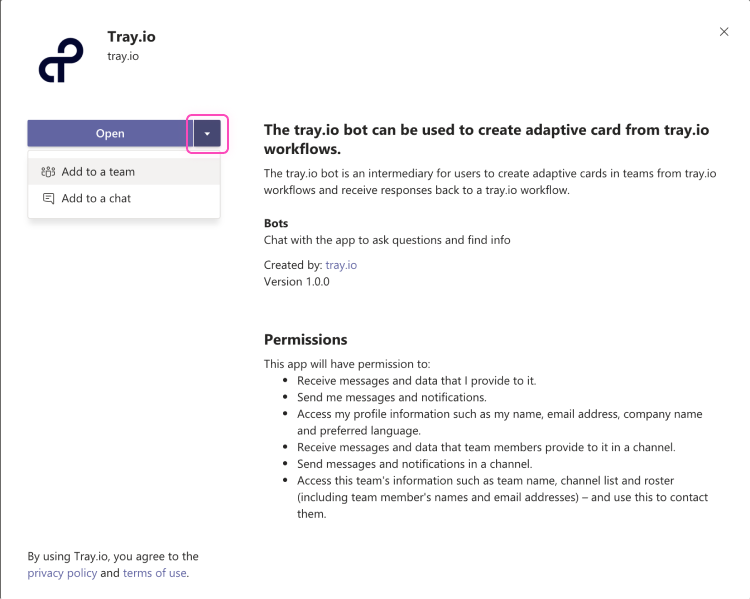
Task: Click the team icon beside Add to a team
Action: [48, 172]
